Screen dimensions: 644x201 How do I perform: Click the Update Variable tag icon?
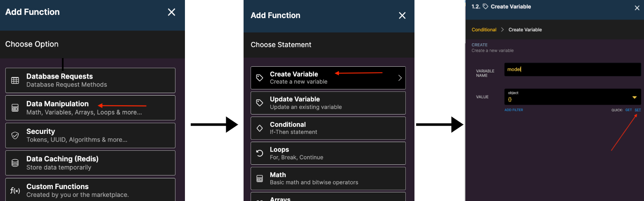coord(260,103)
